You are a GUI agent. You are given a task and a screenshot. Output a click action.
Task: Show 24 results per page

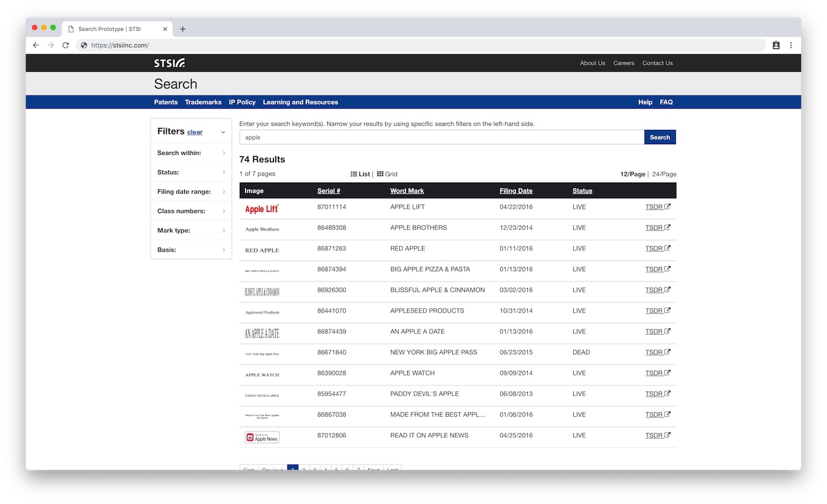pos(664,174)
